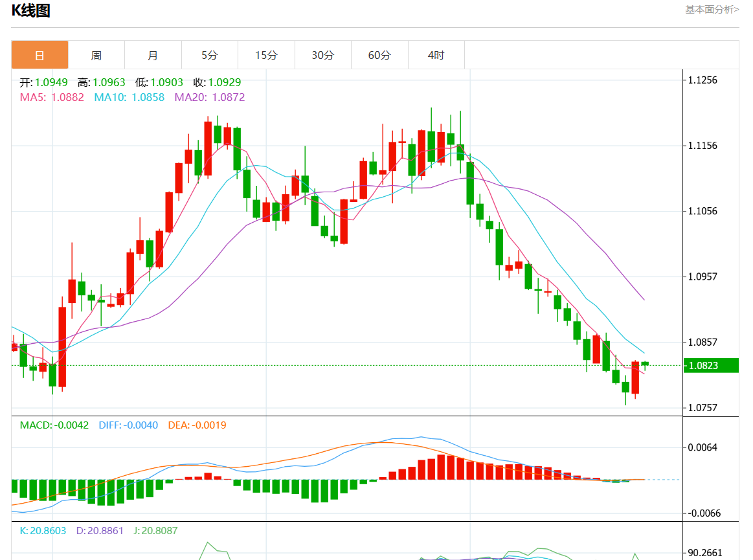Click the J value in the KDJ panel
Image resolution: width=753 pixels, height=560 pixels.
click(155, 530)
